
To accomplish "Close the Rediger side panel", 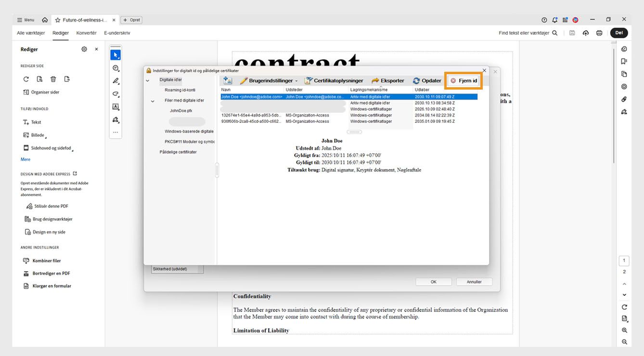I will [96, 49].
